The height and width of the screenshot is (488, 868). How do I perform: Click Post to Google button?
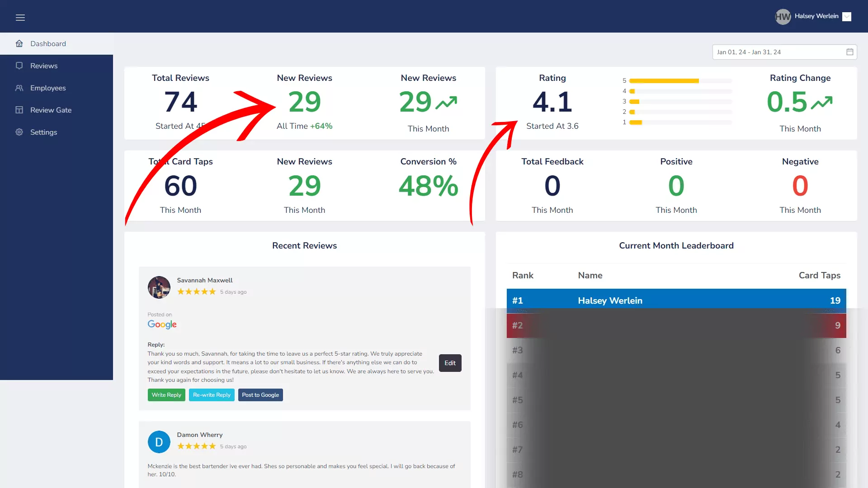260,395
